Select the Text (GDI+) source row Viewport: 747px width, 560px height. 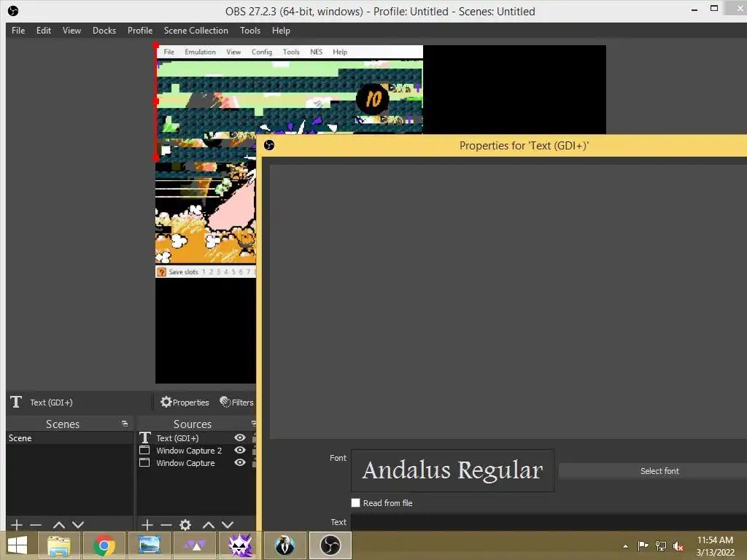[x=196, y=437]
